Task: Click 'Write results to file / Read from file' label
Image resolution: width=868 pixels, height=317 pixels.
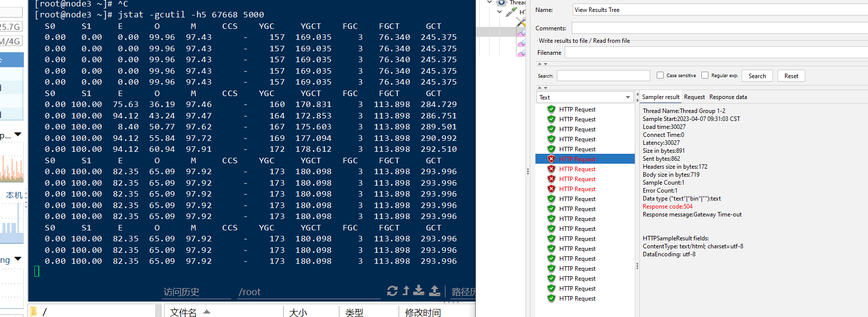Action: click(x=584, y=41)
